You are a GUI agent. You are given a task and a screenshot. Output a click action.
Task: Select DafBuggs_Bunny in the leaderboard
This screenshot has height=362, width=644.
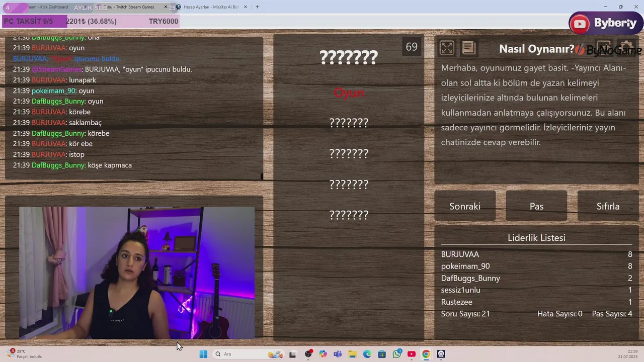[470, 278]
